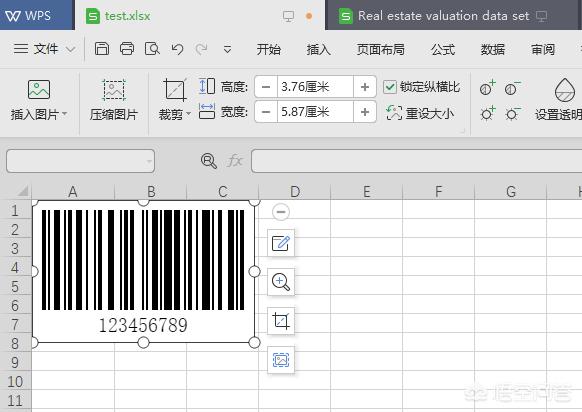Open the 文件 menu

[x=36, y=49]
